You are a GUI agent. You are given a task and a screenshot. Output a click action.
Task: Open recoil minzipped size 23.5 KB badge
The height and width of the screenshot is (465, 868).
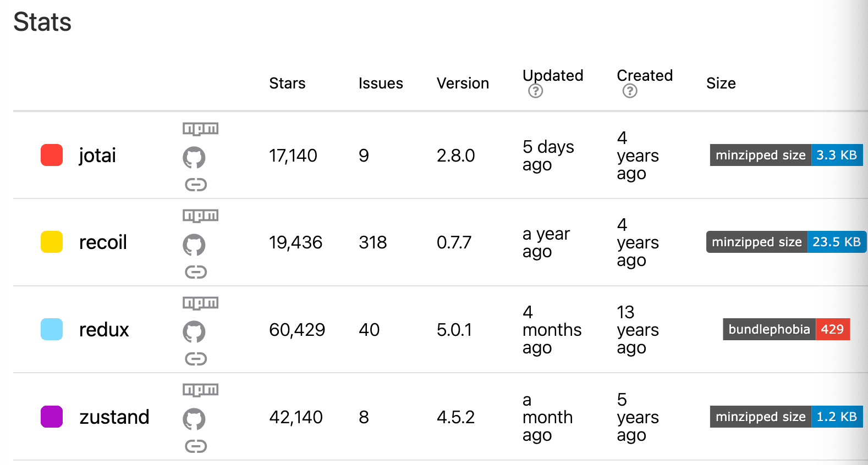click(x=786, y=242)
